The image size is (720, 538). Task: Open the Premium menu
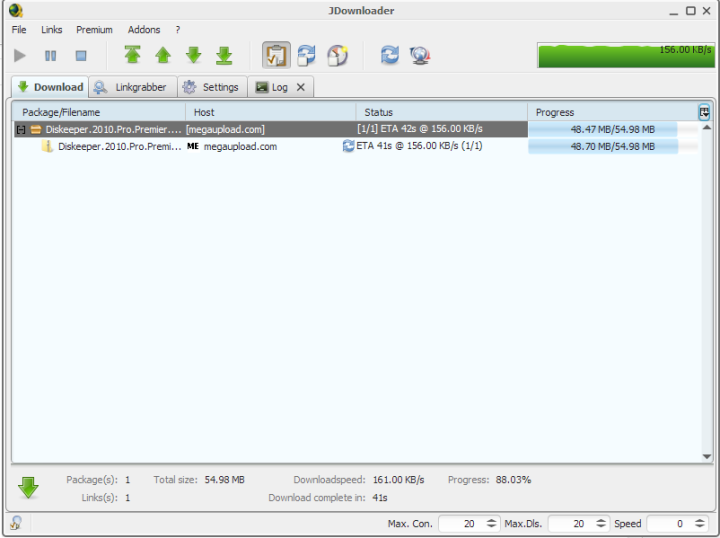94,29
